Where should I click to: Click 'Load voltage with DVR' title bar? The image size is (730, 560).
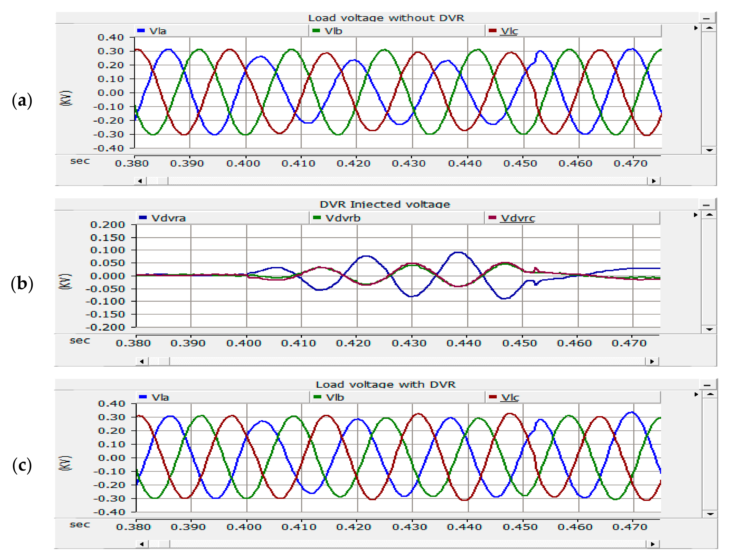385,384
